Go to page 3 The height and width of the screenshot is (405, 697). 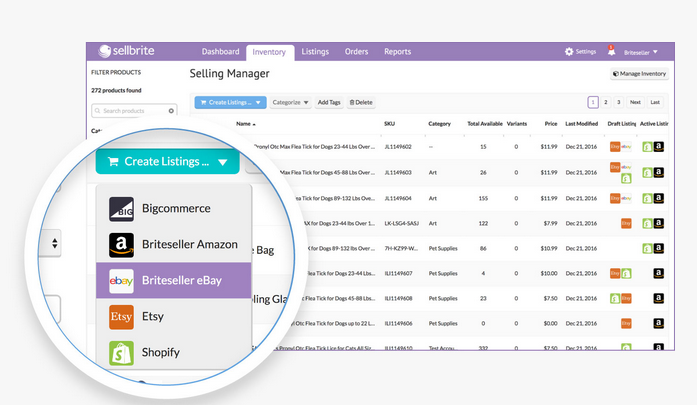pos(618,102)
